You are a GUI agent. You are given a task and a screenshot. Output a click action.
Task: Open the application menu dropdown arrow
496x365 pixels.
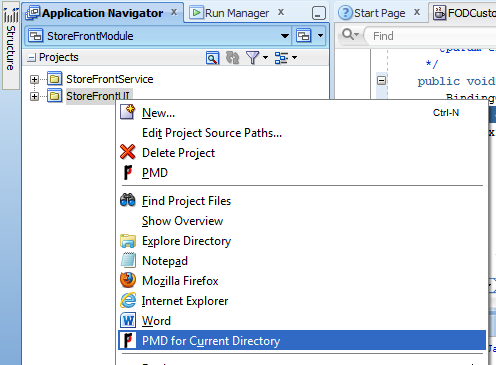tap(320, 36)
